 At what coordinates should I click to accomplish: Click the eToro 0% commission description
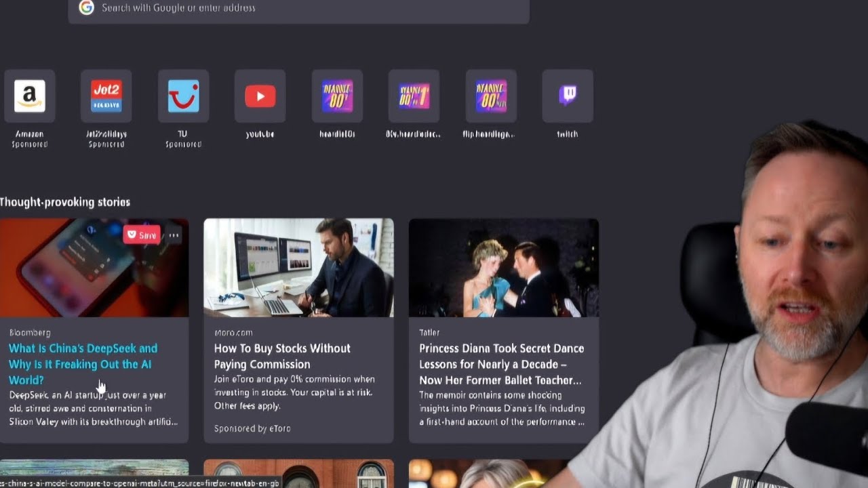(x=294, y=392)
